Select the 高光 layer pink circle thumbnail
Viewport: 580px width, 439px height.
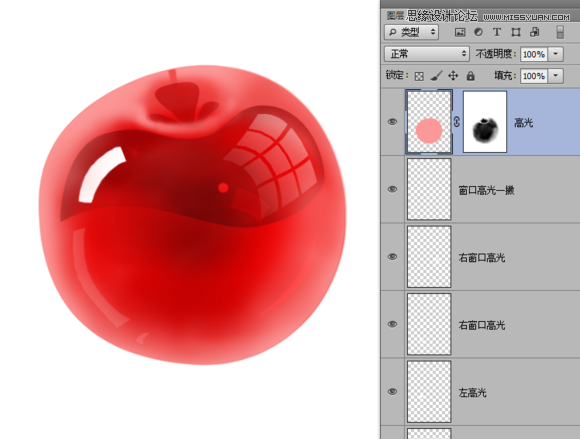click(429, 122)
